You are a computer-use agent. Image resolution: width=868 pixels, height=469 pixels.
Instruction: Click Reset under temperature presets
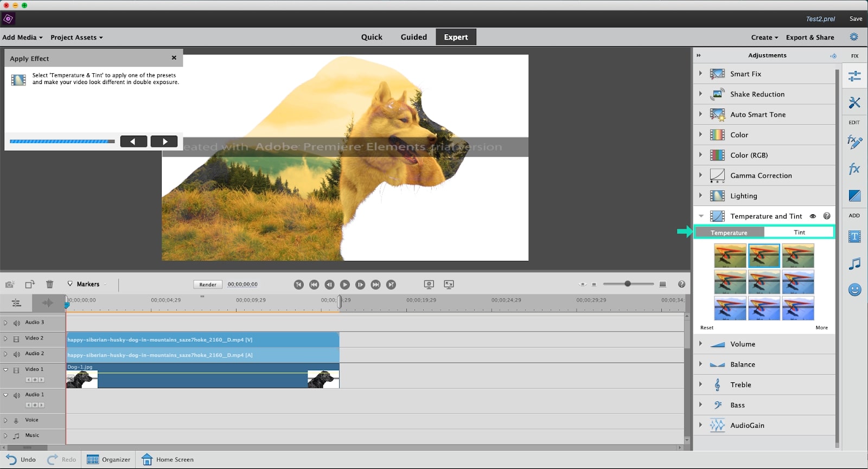point(707,327)
